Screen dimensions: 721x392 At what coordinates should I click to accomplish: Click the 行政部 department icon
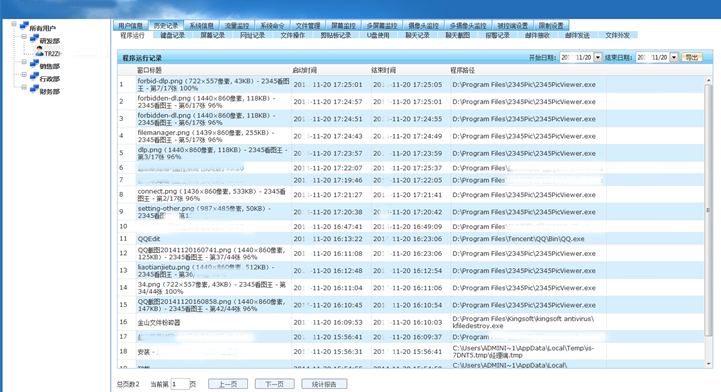pos(34,77)
